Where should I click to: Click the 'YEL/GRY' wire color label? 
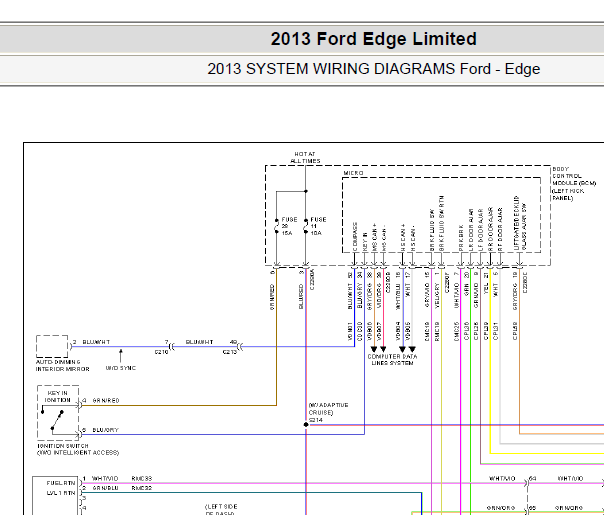437,296
